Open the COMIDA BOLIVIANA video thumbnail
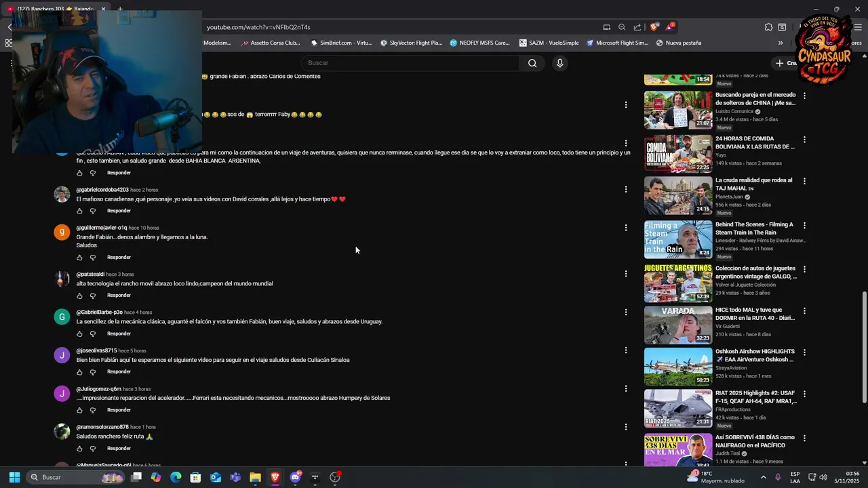 point(678,153)
